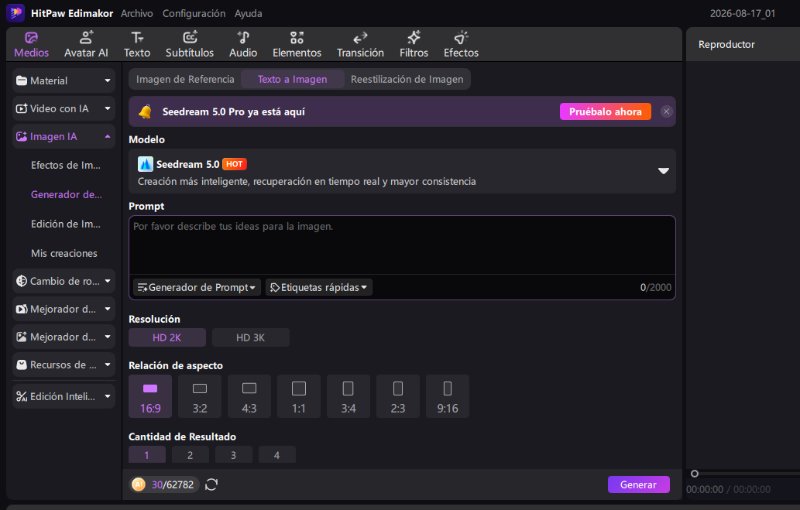Select the Texto tool

(x=137, y=45)
